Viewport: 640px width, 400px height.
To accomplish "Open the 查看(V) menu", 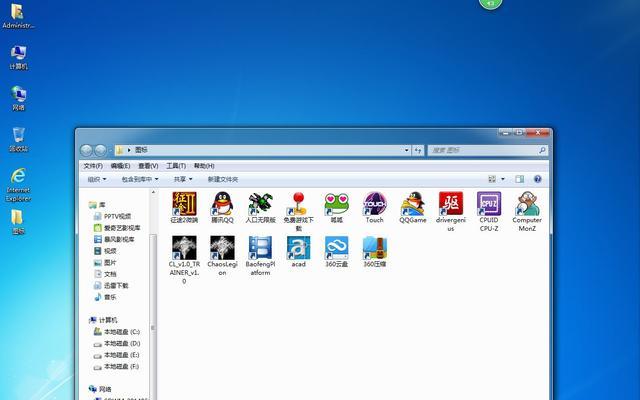I will (148, 166).
